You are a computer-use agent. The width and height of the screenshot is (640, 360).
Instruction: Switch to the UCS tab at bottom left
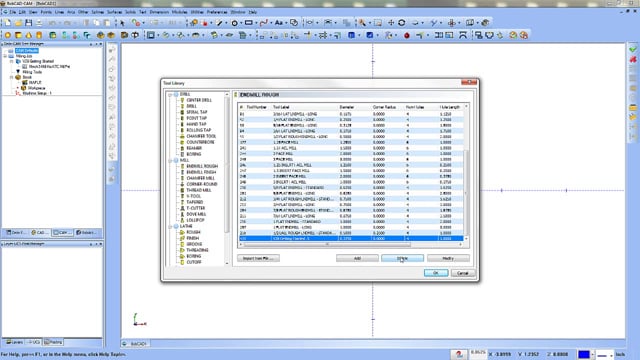pyautogui.click(x=33, y=342)
